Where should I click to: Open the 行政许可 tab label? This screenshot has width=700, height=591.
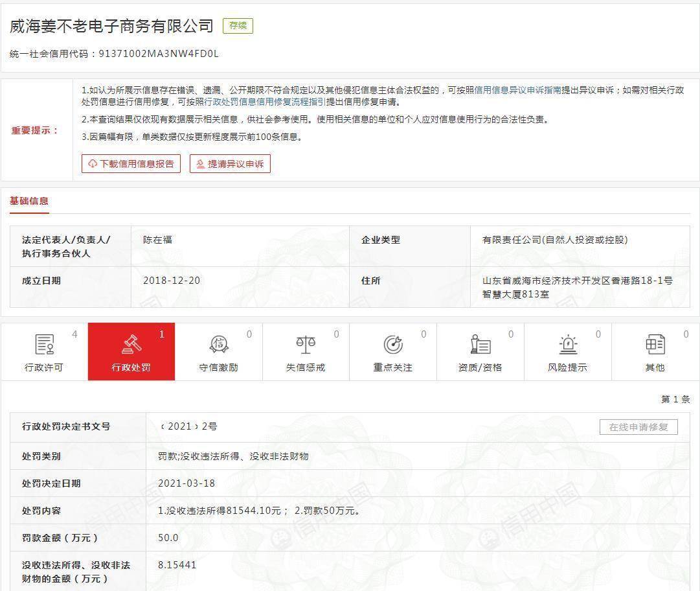pos(44,367)
